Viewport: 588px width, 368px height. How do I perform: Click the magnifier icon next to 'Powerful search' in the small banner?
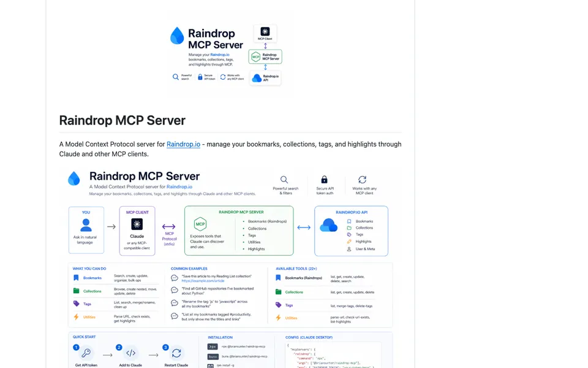click(x=176, y=77)
